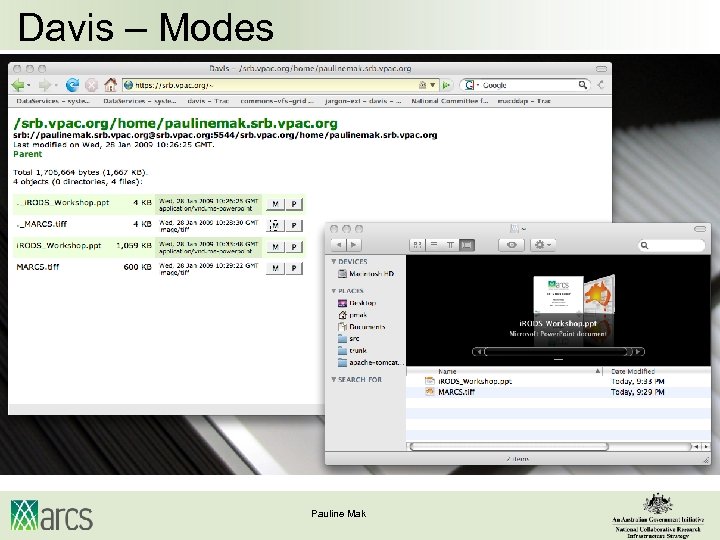This screenshot has width=720, height=540.
Task: Open the 600 KB MARCS.tiff link
Action: click(x=38, y=267)
